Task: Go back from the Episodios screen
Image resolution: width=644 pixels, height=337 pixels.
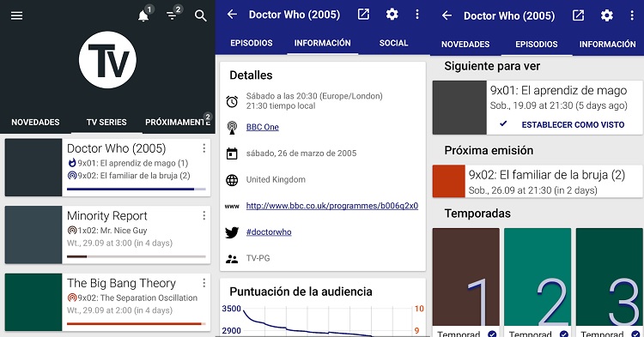Action: [447, 15]
